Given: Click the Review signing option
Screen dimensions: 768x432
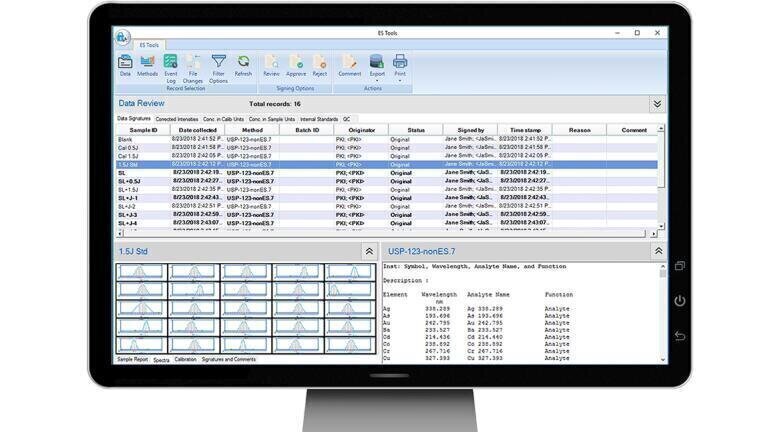Looking at the screenshot, I should pyautogui.click(x=271, y=66).
